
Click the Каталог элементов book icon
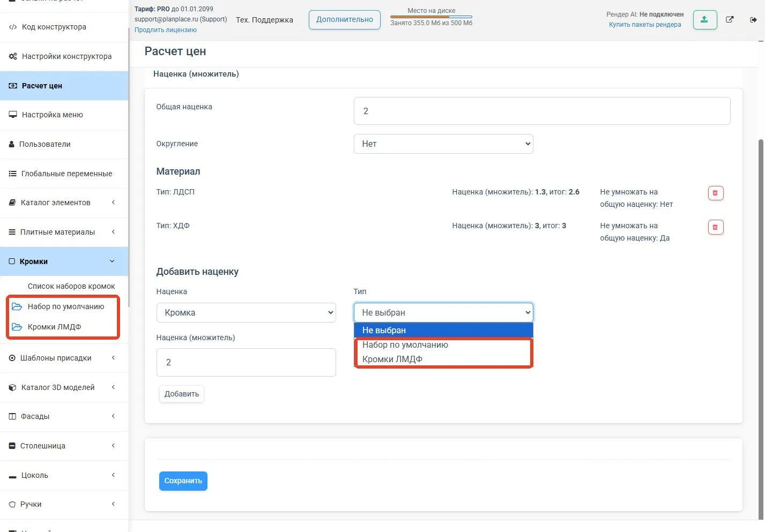click(12, 203)
